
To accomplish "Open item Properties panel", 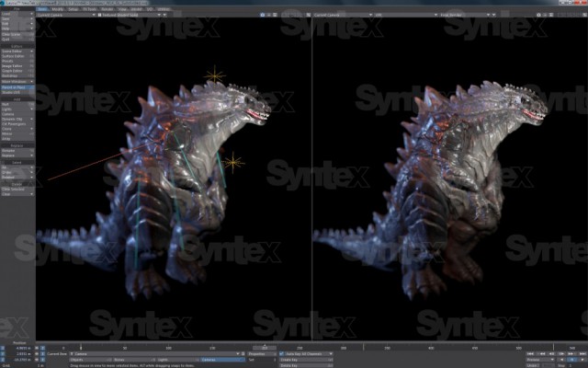I will tap(261, 353).
